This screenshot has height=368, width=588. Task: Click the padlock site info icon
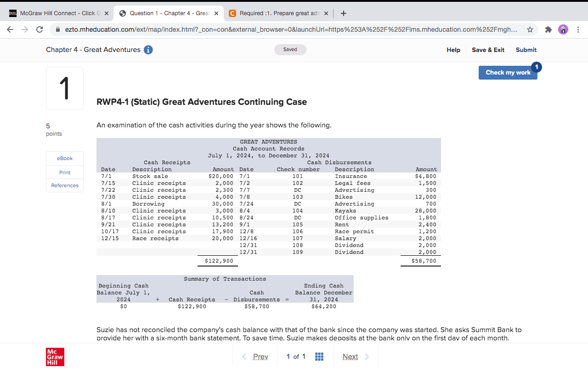(58, 29)
